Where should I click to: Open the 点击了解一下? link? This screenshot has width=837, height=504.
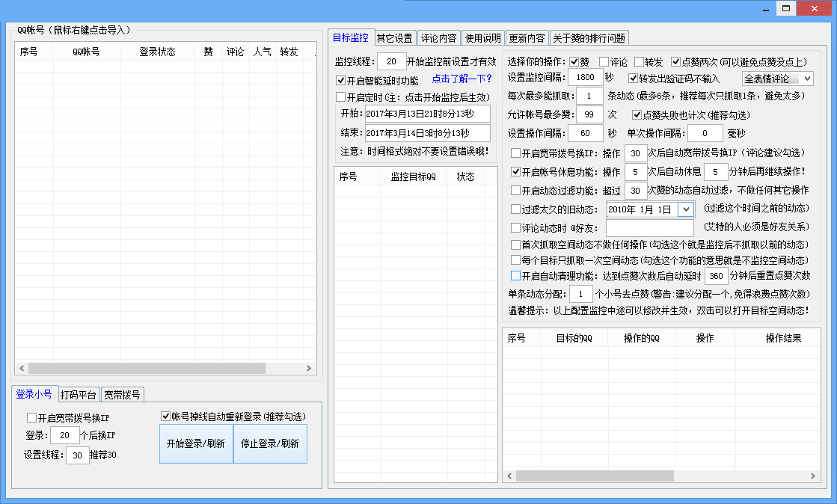click(x=462, y=79)
